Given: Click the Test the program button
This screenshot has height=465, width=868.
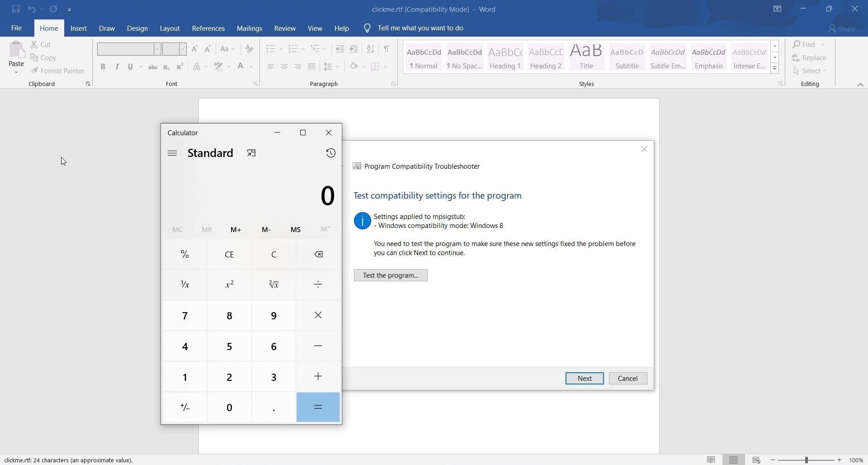Looking at the screenshot, I should pos(391,275).
